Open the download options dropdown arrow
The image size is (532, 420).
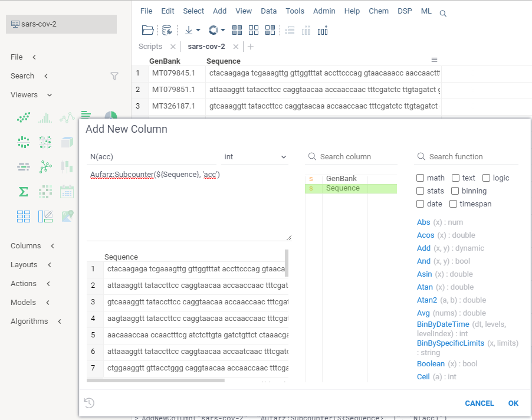coord(198,30)
